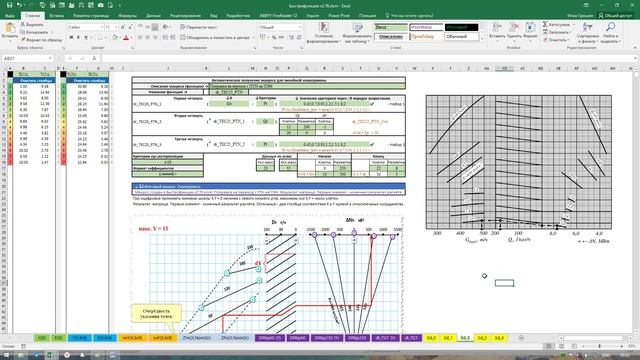The image size is (640, 360).
Task: Pick the red font color swatch
Action: coord(126,38)
